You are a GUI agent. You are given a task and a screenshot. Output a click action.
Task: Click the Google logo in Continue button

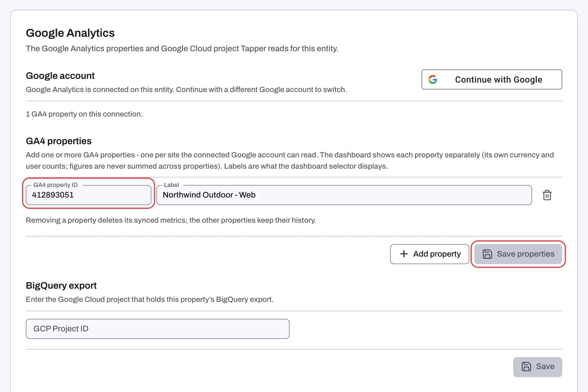tap(433, 79)
